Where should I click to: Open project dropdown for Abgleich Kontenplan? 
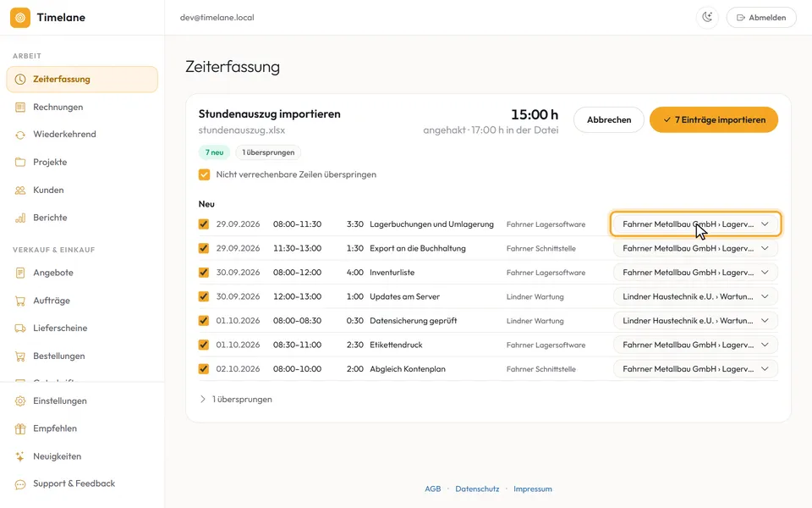[695, 369]
